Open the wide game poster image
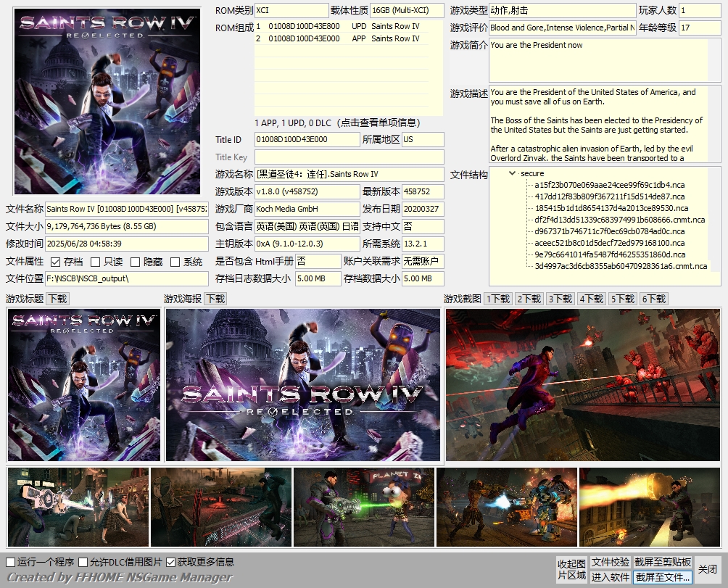Viewport: 728px width, 588px height. pos(303,385)
